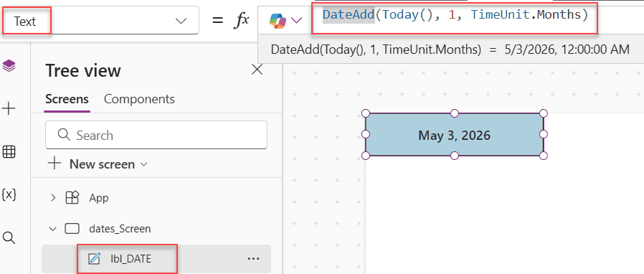Click the App icon in tree
Image resolution: width=644 pixels, height=274 pixels.
[72, 198]
